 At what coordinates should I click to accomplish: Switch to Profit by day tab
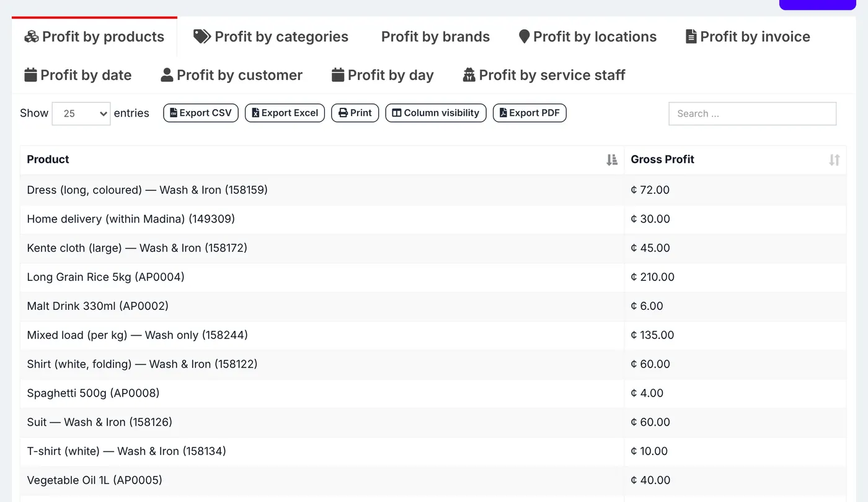click(383, 75)
